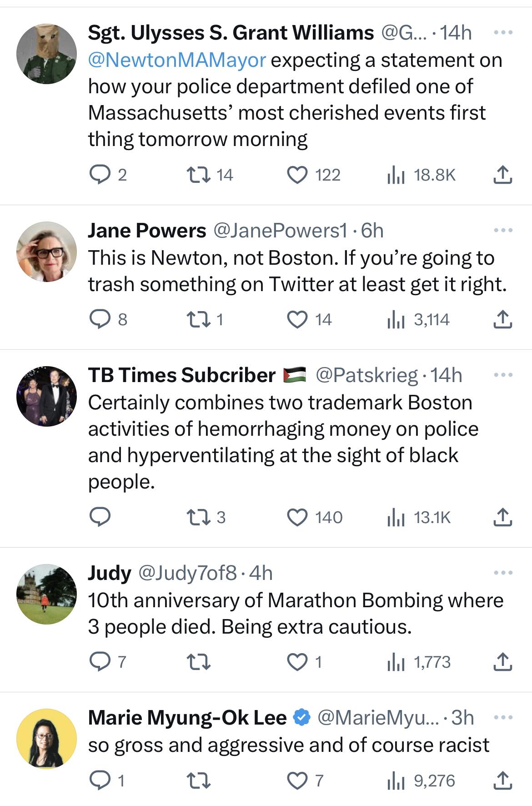532x806 pixels.
Task: Open Marie Myung-Ok Lee's profile name
Action: [x=187, y=718]
